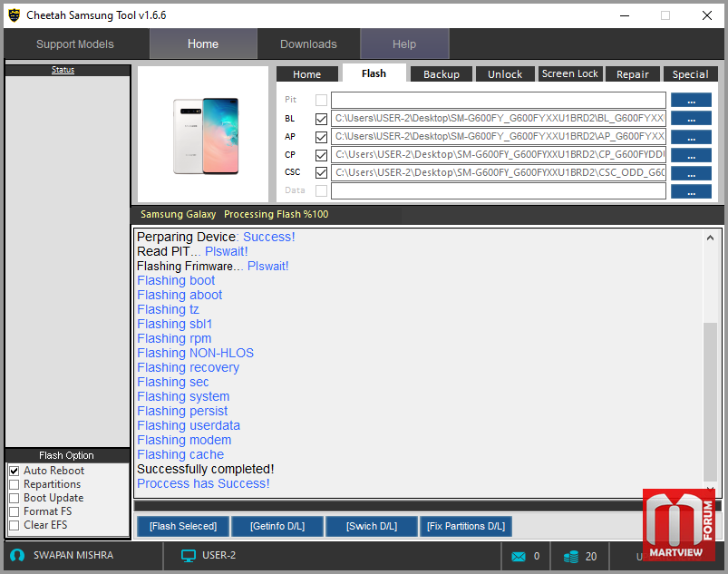This screenshot has height=574, width=728.
Task: Uncheck the AP file checkbox
Action: (x=321, y=137)
